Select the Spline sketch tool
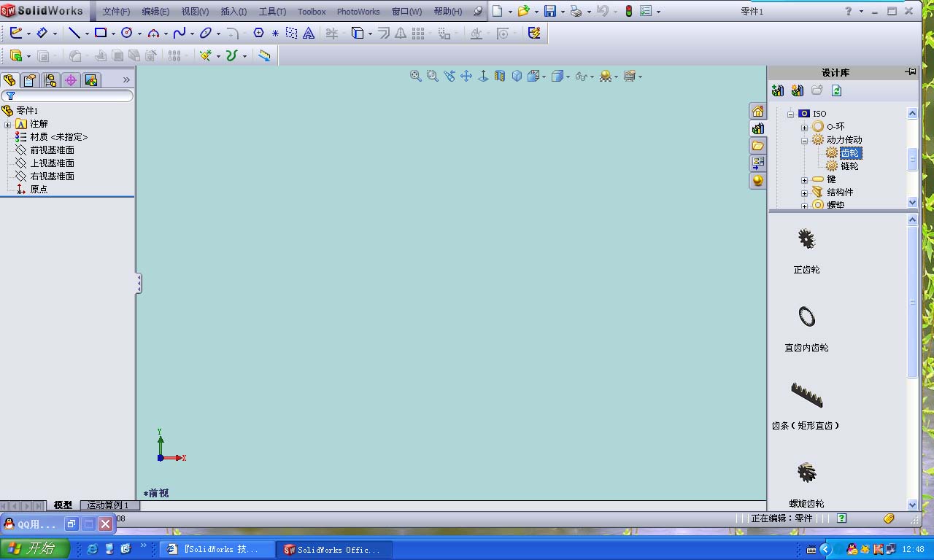This screenshot has width=934, height=560. pyautogui.click(x=180, y=33)
